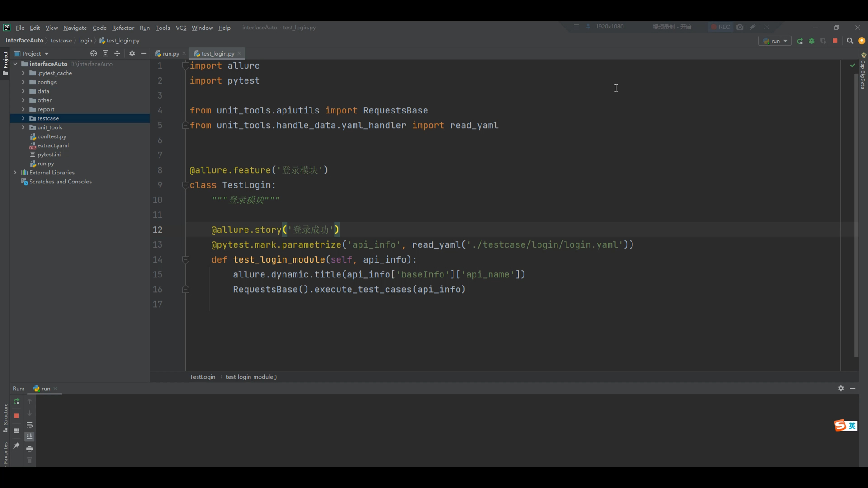Click interfaceAuto breadcrumb in navigation bar
The width and height of the screenshot is (868, 488).
(24, 41)
